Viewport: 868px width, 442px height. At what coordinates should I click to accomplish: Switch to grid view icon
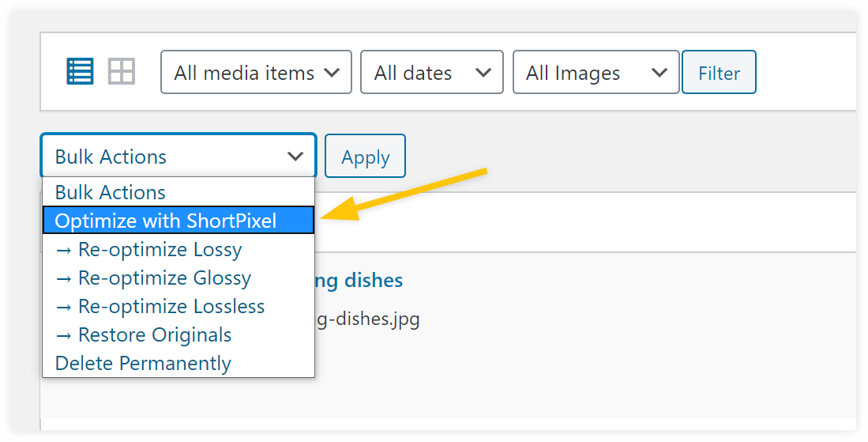[x=121, y=71]
